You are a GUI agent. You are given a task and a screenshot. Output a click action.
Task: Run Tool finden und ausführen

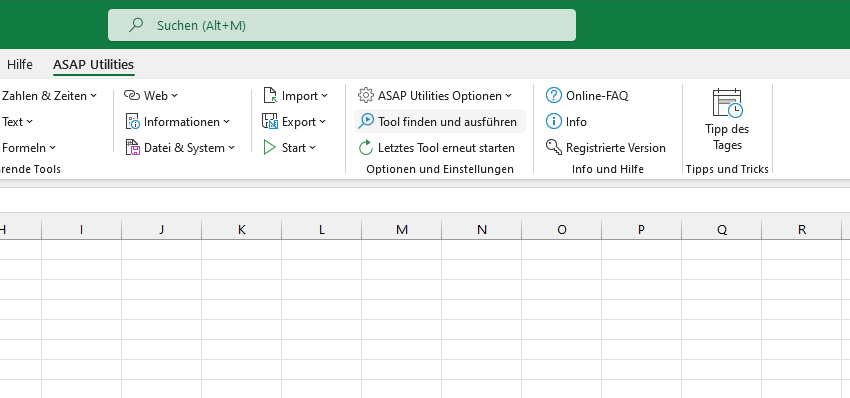[440, 121]
